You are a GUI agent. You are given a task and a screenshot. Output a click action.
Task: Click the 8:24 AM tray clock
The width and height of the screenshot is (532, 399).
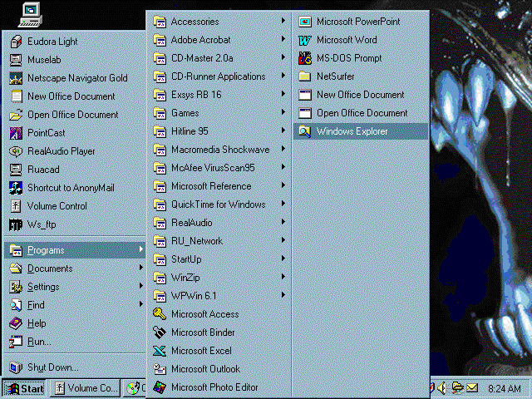pos(505,389)
